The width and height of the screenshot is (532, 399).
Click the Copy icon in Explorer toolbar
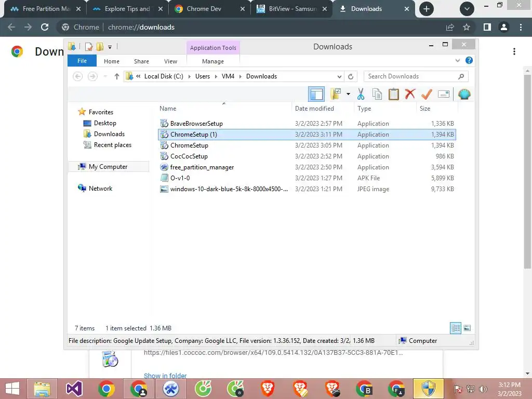click(377, 94)
